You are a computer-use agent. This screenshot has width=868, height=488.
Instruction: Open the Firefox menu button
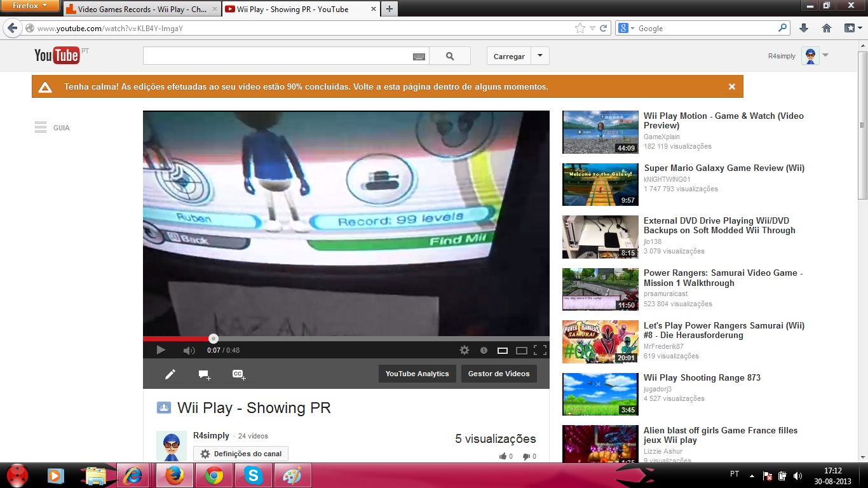tap(30, 6)
